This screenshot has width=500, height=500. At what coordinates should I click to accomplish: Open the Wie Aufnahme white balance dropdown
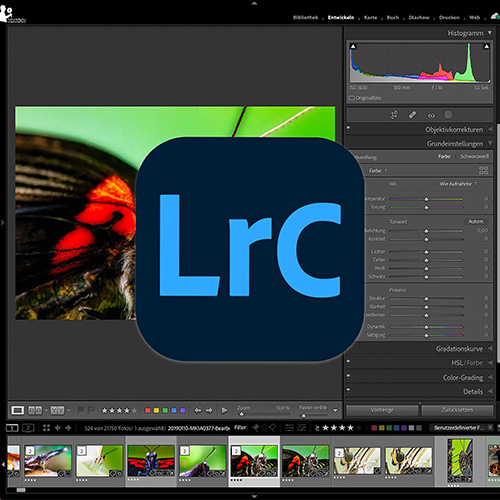[458, 184]
